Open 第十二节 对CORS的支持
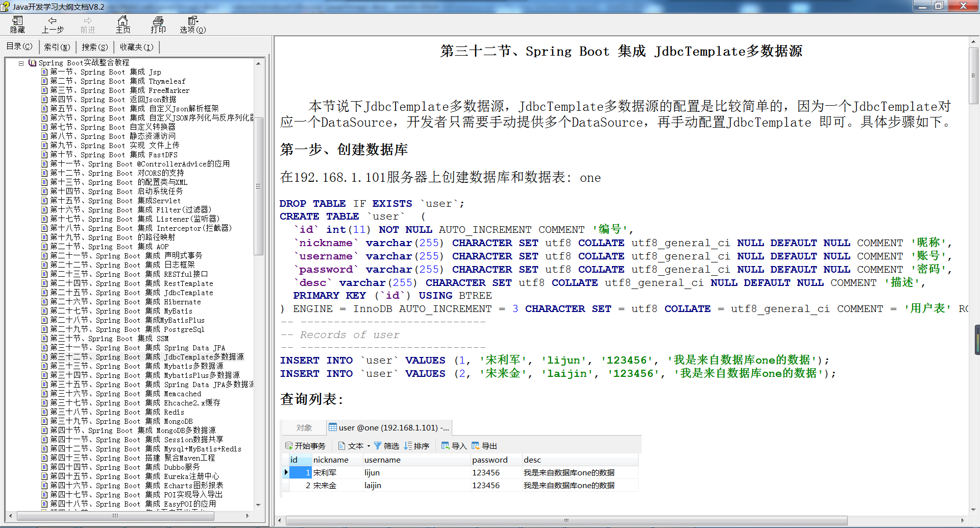The height and width of the screenshot is (528, 980). point(117,173)
